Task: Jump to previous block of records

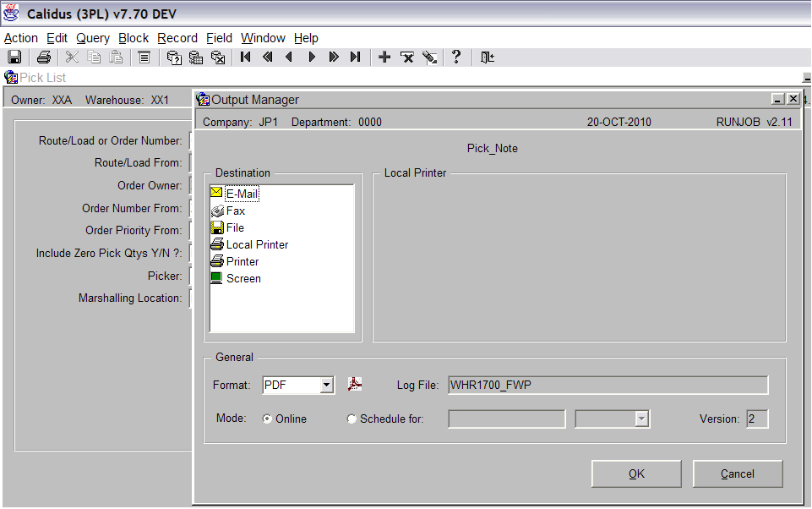Action: coord(268,57)
